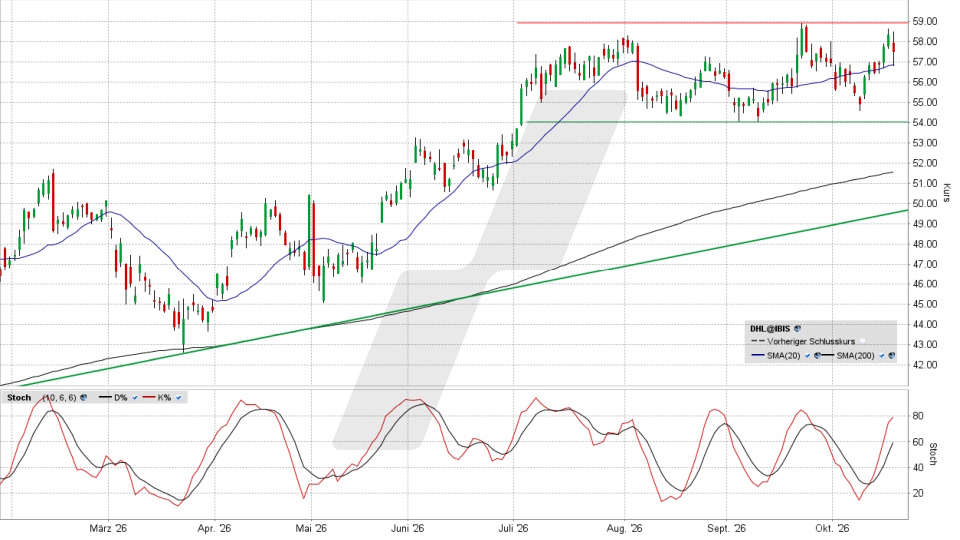Click the DHL@IBIS legend title
This screenshot has height=540, width=960.
pos(770,329)
